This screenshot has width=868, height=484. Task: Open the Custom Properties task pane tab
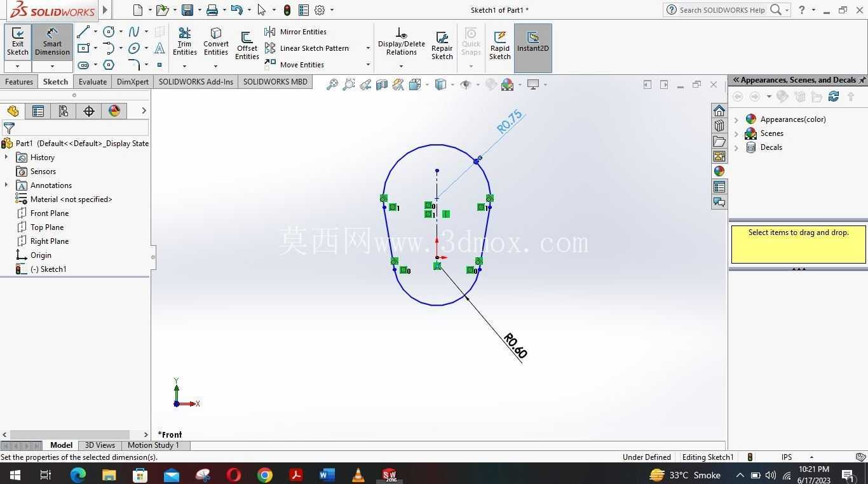pyautogui.click(x=719, y=187)
